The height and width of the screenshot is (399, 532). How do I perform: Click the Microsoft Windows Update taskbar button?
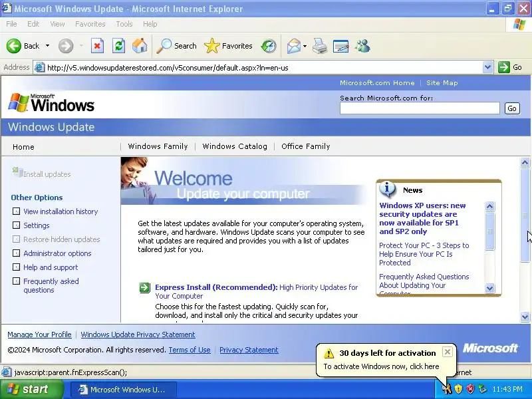pyautogui.click(x=124, y=389)
